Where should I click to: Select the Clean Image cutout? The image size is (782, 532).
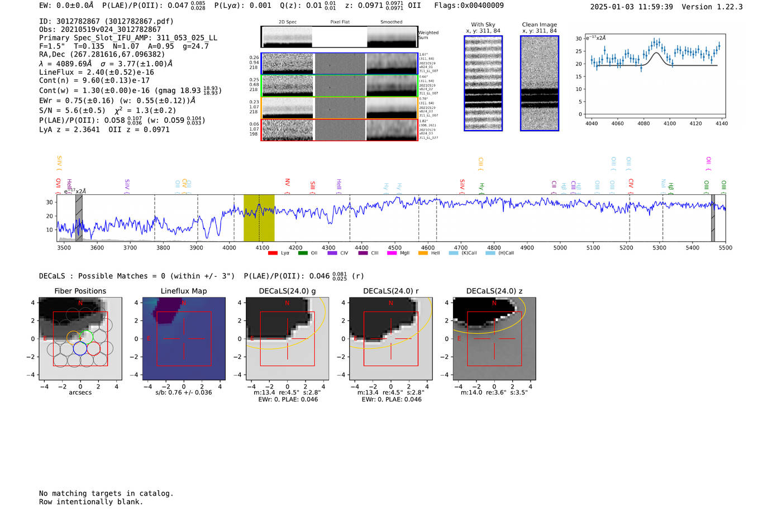(x=539, y=83)
